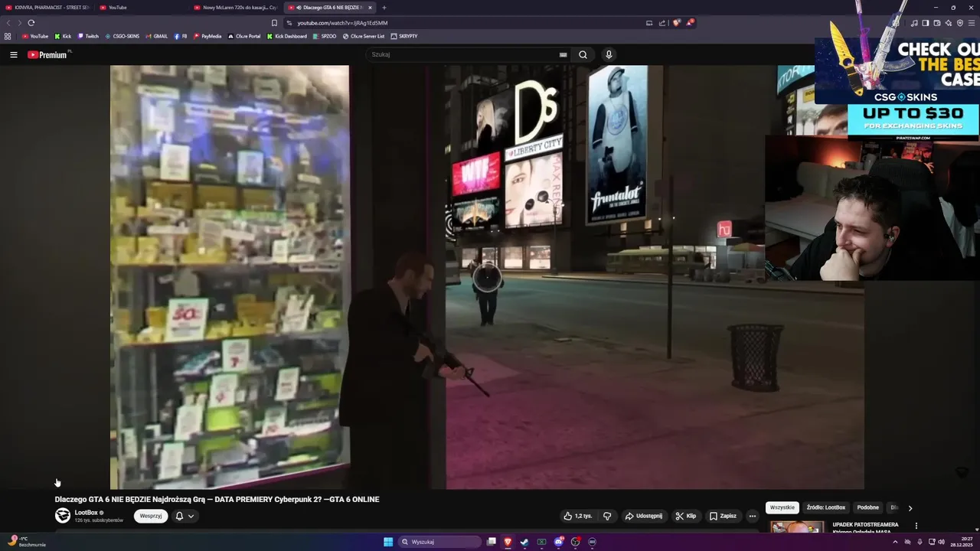Switch to the second YouTube browser tab
This screenshot has width=980, height=551.
click(142, 8)
